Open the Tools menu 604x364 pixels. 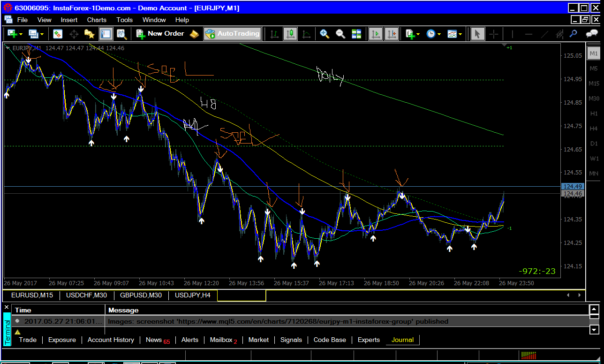pyautogui.click(x=125, y=20)
